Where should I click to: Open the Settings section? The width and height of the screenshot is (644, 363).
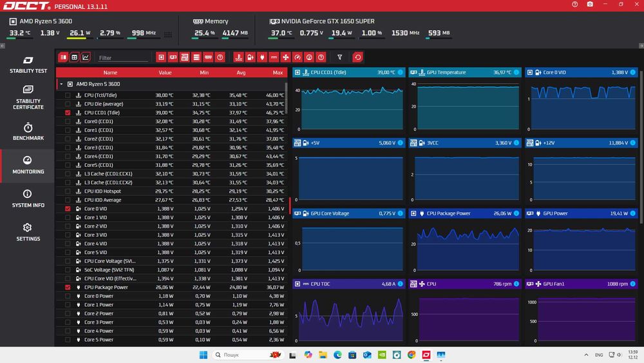pyautogui.click(x=28, y=232)
